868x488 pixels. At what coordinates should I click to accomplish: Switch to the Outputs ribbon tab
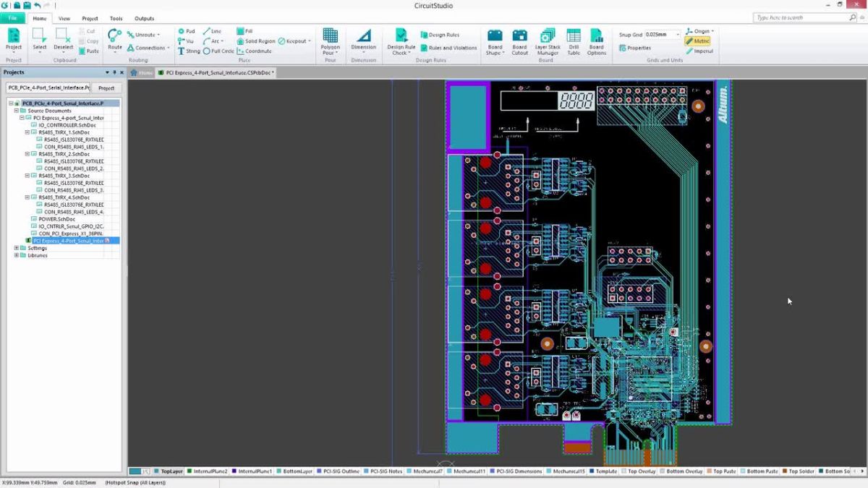coord(144,18)
